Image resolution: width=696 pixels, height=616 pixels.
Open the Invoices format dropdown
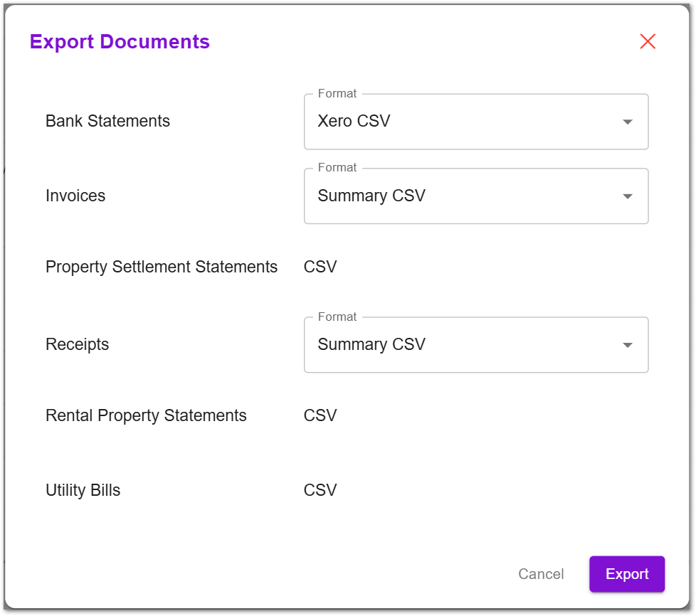click(475, 196)
